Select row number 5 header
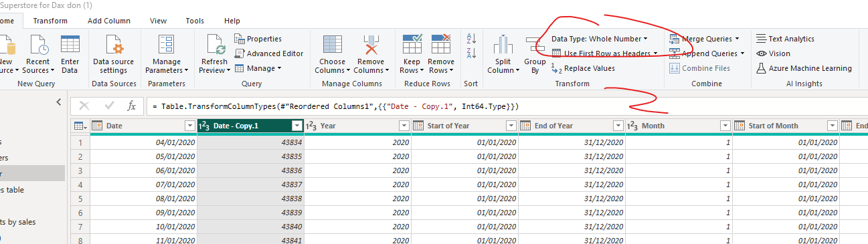The height and width of the screenshot is (244, 868). click(80, 199)
